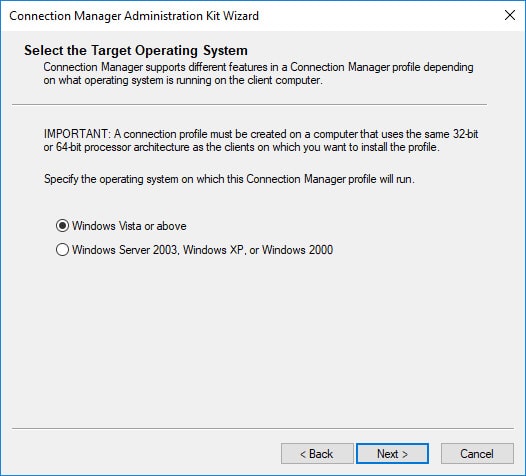Click the horizontal separator under the header description
526x476 pixels.
[249, 105]
